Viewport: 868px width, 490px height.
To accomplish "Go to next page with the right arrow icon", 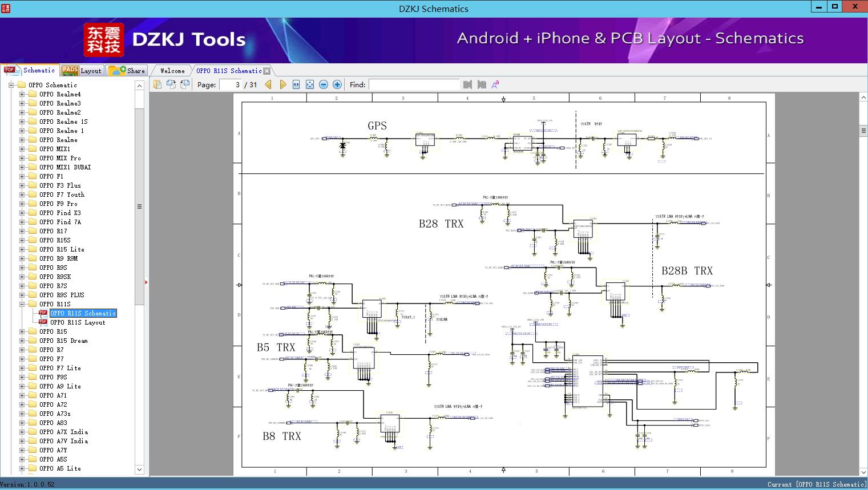I will tap(283, 84).
